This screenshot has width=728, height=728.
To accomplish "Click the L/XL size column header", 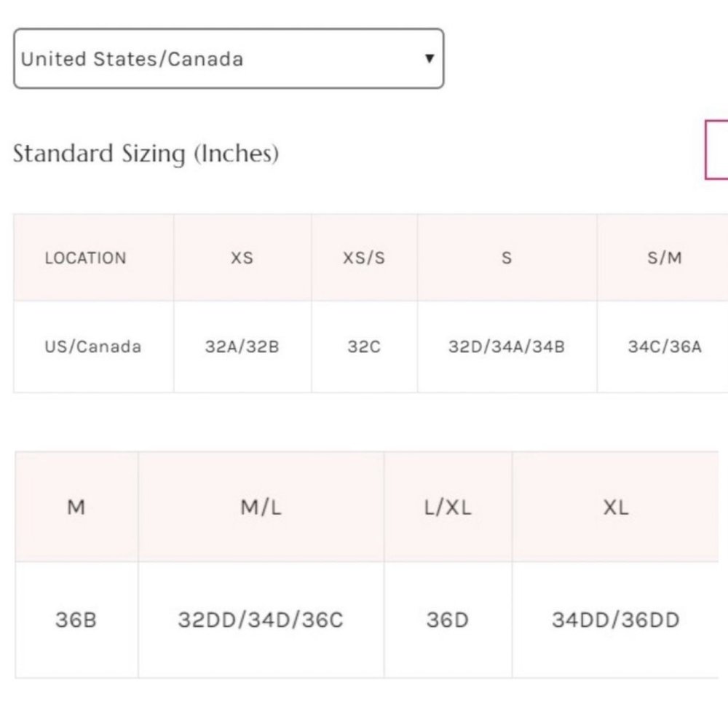I will tap(448, 507).
